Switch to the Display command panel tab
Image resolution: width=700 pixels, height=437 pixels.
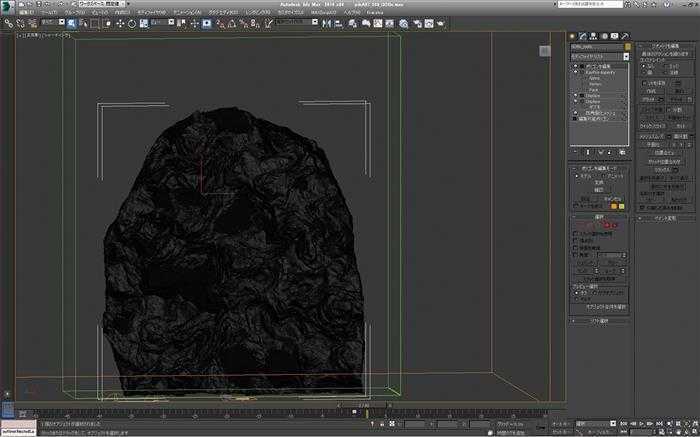click(x=615, y=36)
